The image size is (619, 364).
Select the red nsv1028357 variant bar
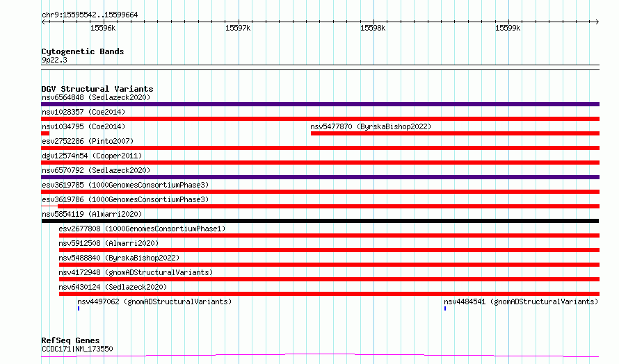(x=320, y=119)
